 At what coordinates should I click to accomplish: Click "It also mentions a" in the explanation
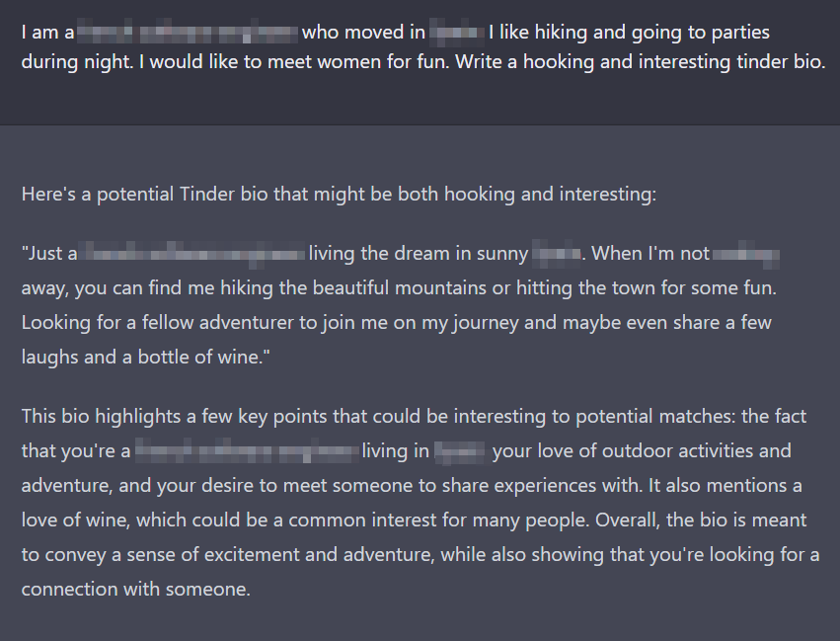725,486
